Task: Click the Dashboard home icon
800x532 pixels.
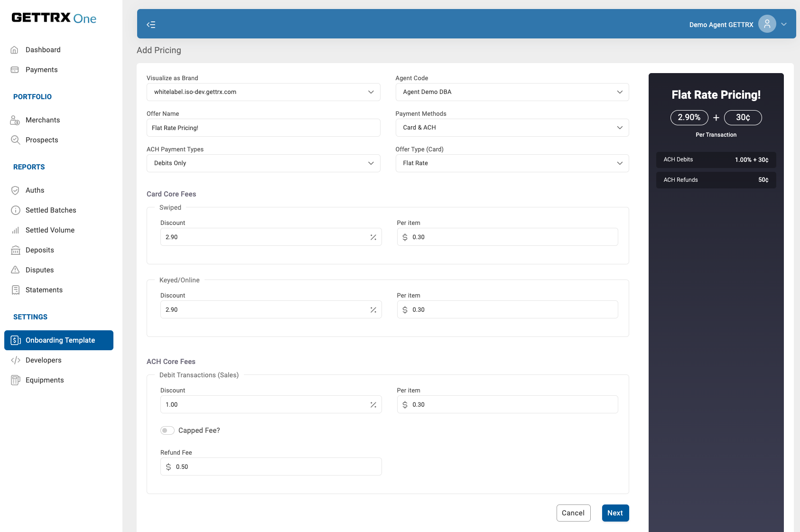Action: (x=15, y=50)
